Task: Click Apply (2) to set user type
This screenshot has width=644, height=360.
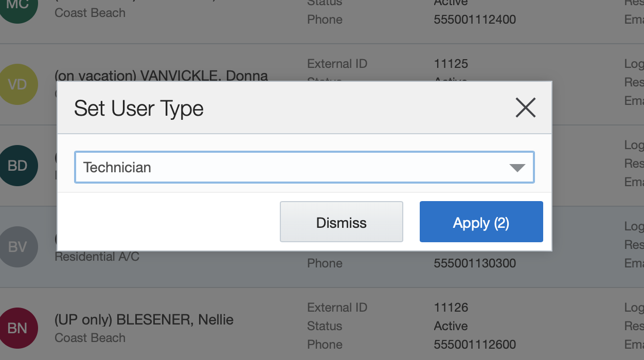Action: (x=481, y=222)
